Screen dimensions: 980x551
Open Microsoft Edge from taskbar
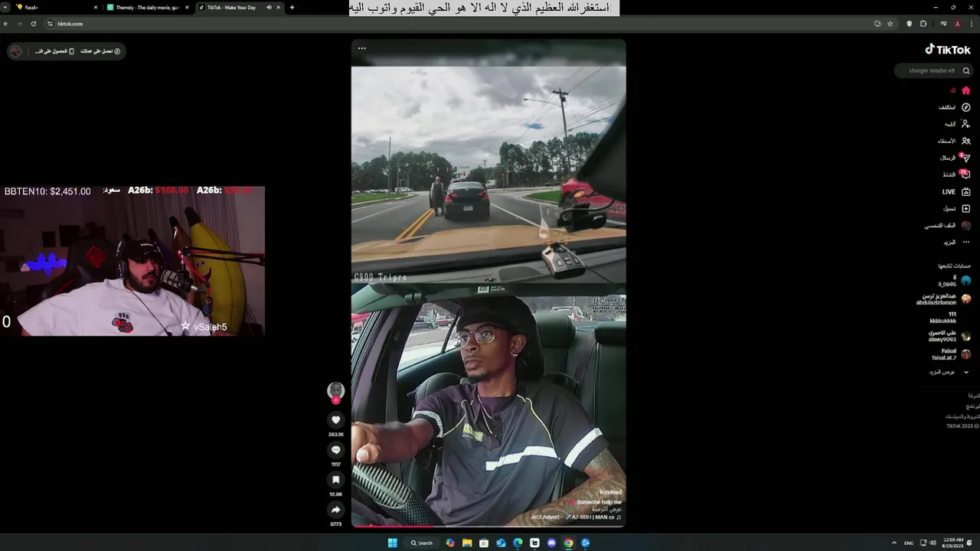[x=518, y=543]
